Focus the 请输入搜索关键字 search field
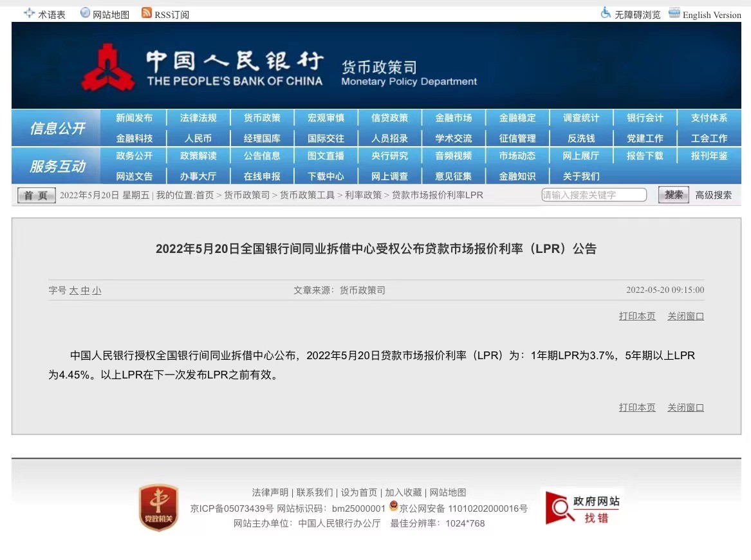The height and width of the screenshot is (560, 751). 594,195
